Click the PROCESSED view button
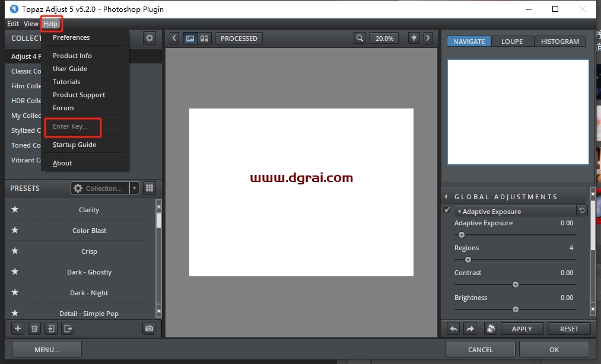 click(239, 39)
